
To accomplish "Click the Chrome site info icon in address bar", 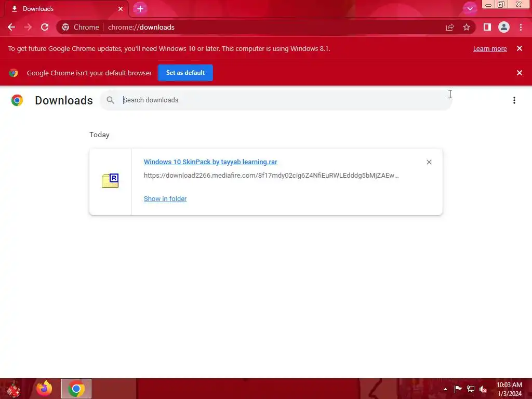I will [65, 27].
